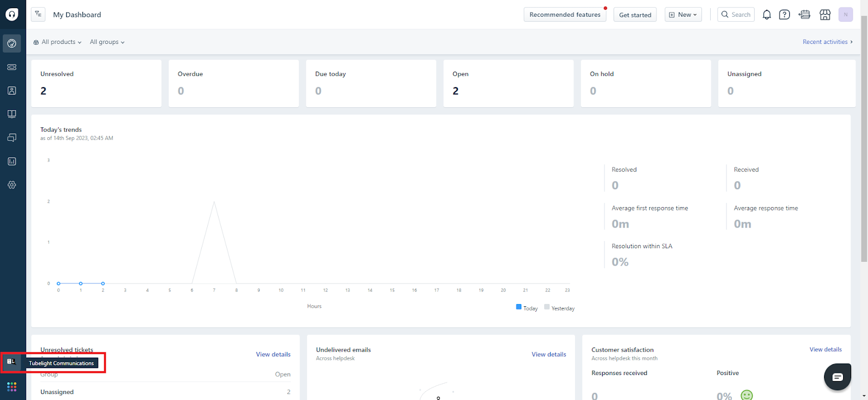Open the Tickets icon in sidebar
This screenshot has width=868, height=400.
point(12,67)
